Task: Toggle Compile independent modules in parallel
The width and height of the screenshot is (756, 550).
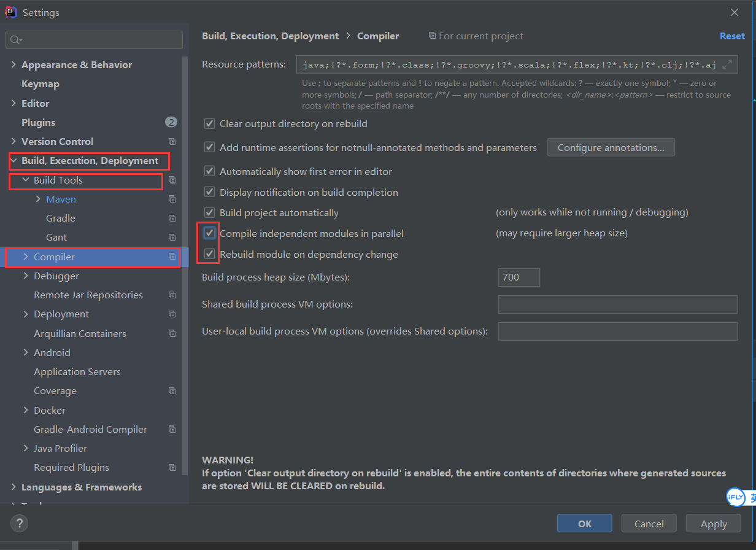Action: point(209,234)
